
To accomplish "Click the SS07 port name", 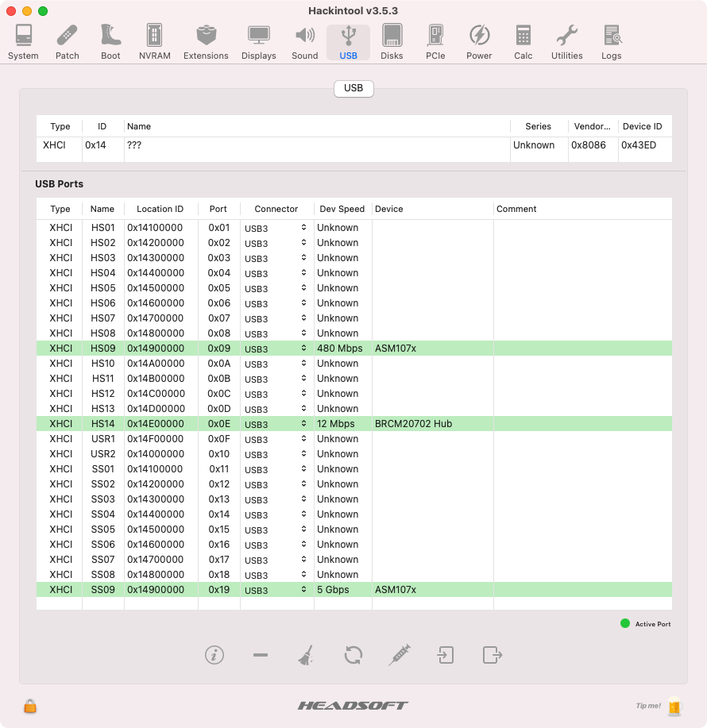I will (102, 560).
